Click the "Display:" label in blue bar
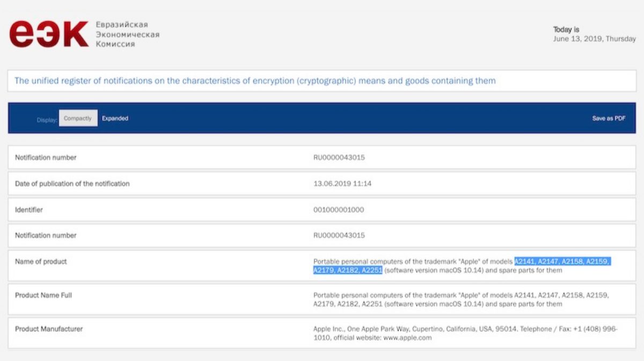The height and width of the screenshot is (361, 644). coord(47,120)
